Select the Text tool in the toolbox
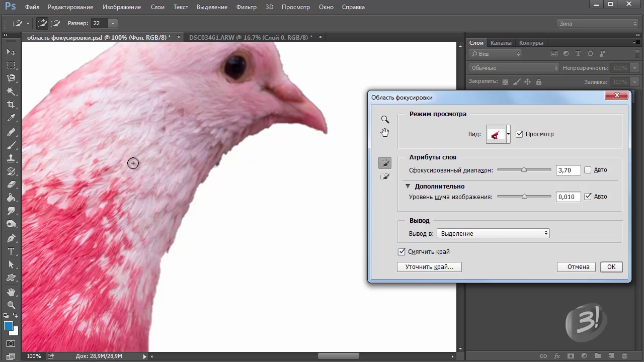Viewport: 644px width, 362px height. pos(11,251)
